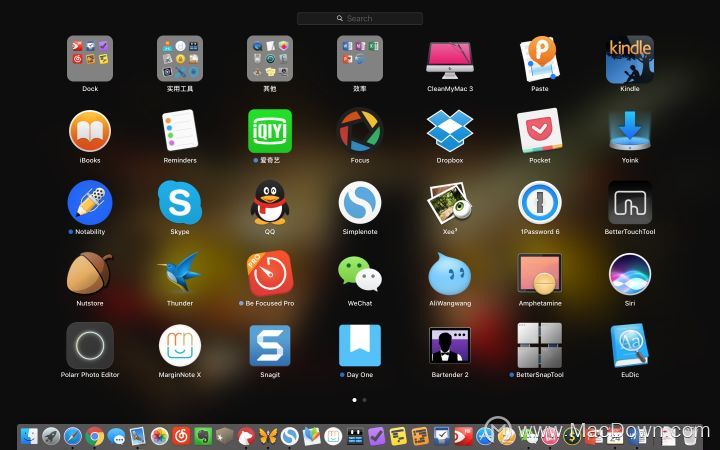Launch iBooks
The height and width of the screenshot is (450, 720).
(90, 131)
